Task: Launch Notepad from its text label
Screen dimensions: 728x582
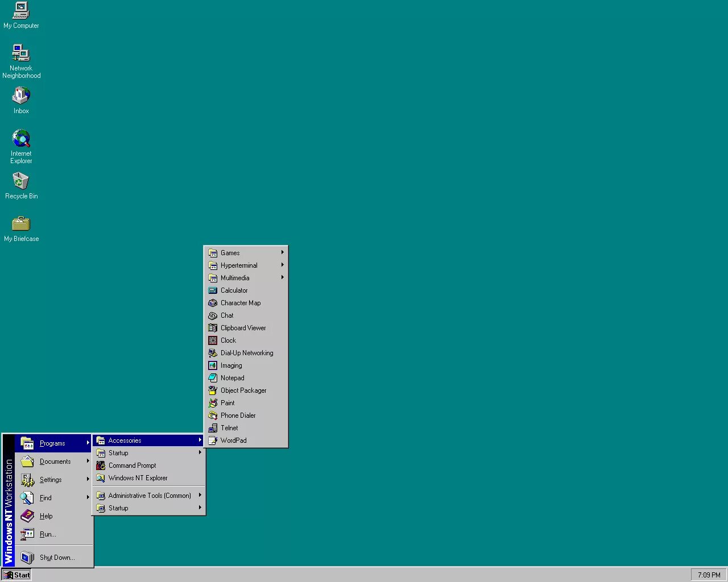Action: pos(233,378)
